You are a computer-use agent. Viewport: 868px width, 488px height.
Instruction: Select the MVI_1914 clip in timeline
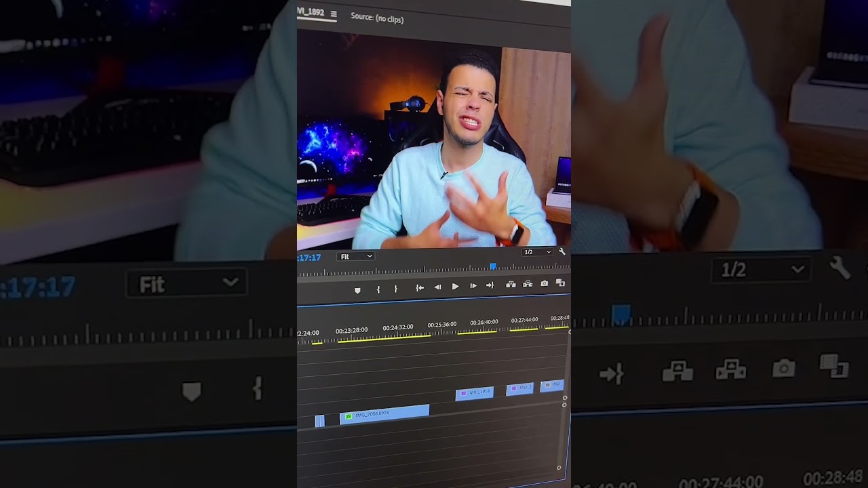pyautogui.click(x=474, y=392)
